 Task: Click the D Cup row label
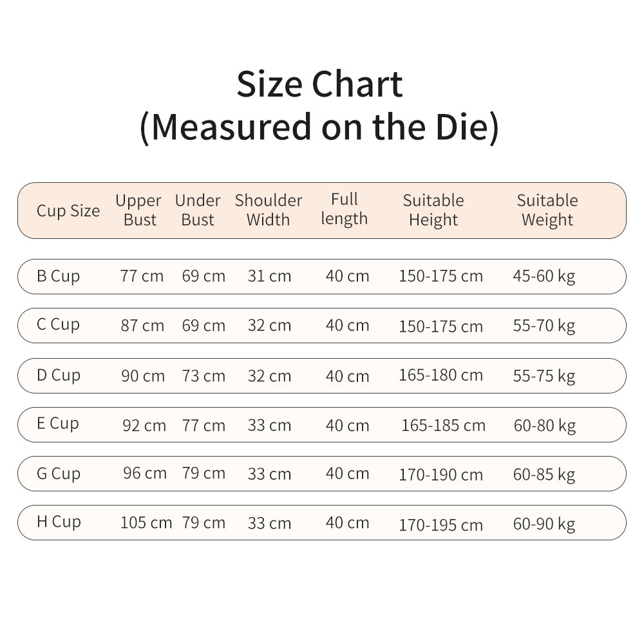[x=59, y=375]
